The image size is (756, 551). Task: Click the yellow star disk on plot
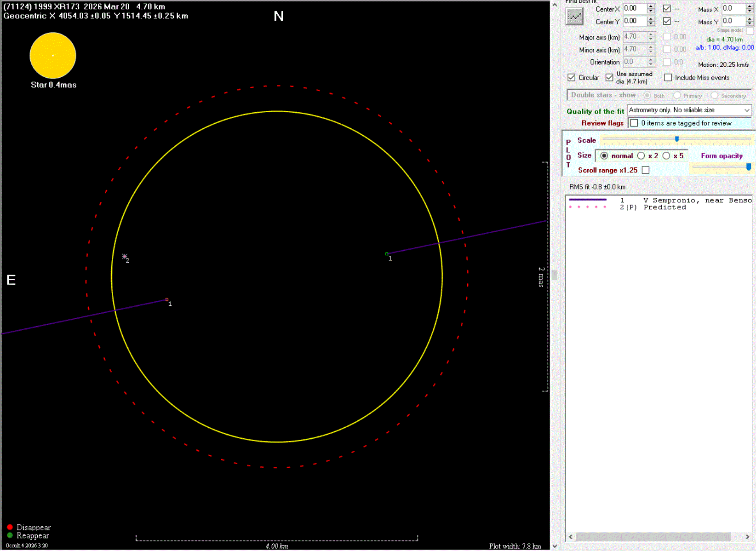[53, 56]
